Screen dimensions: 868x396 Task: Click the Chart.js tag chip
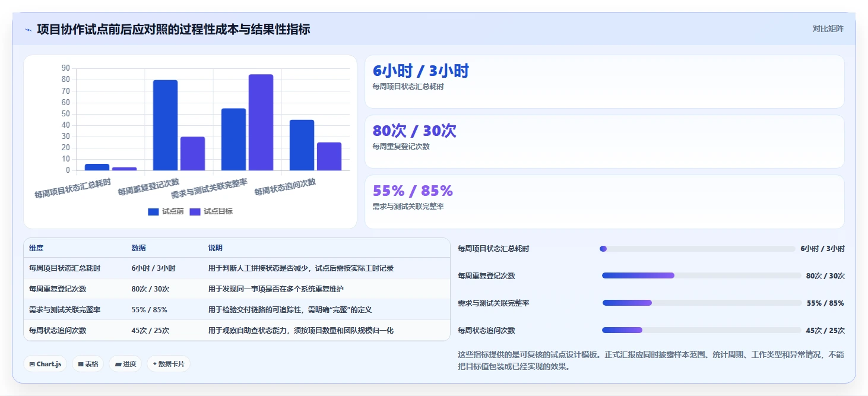pyautogui.click(x=45, y=364)
